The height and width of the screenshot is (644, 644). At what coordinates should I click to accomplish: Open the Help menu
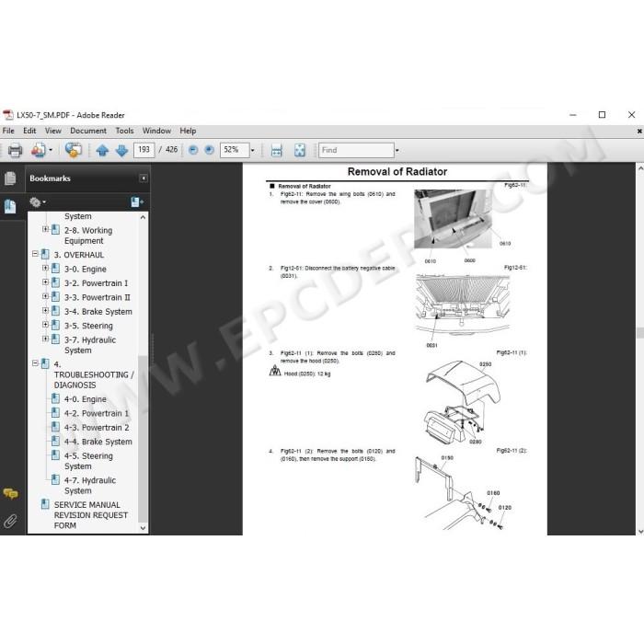click(188, 131)
